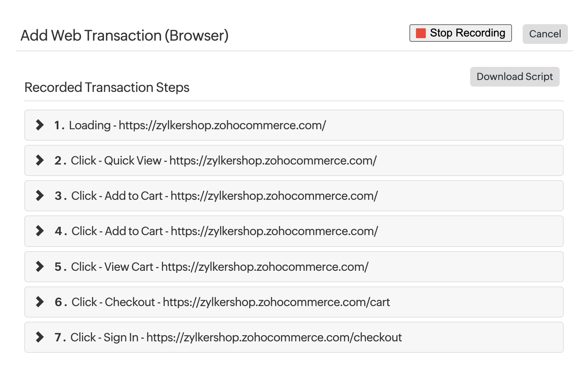Image resolution: width=588 pixels, height=375 pixels.
Task: Click the chevron icon on step 7 Sign In
Action: point(39,337)
